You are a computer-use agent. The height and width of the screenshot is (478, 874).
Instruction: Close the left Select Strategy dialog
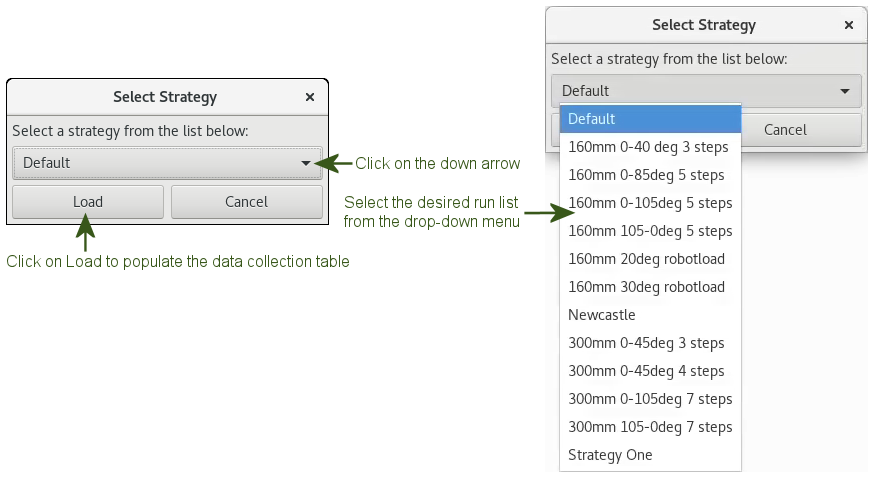310,97
